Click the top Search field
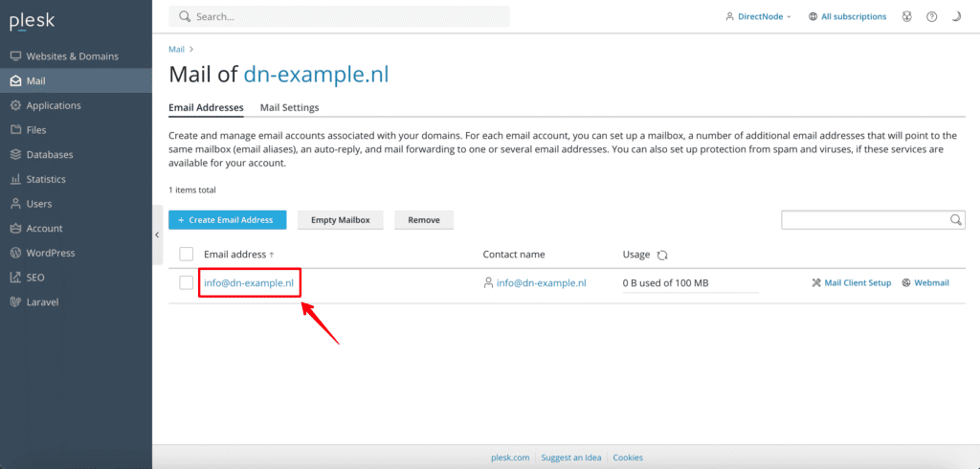The width and height of the screenshot is (980, 469). pos(340,17)
